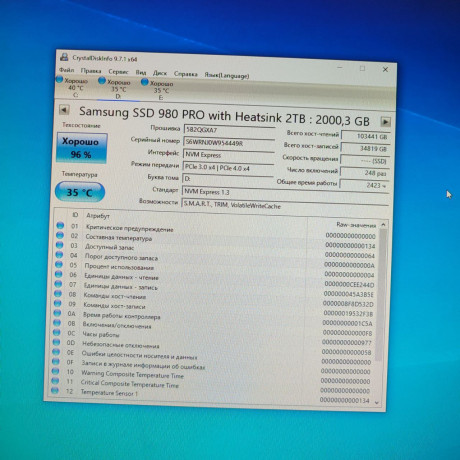Screen dimensions: 460x460
Task: Click the features field S.M.A.R.T., TRIM
Action: [285, 206]
